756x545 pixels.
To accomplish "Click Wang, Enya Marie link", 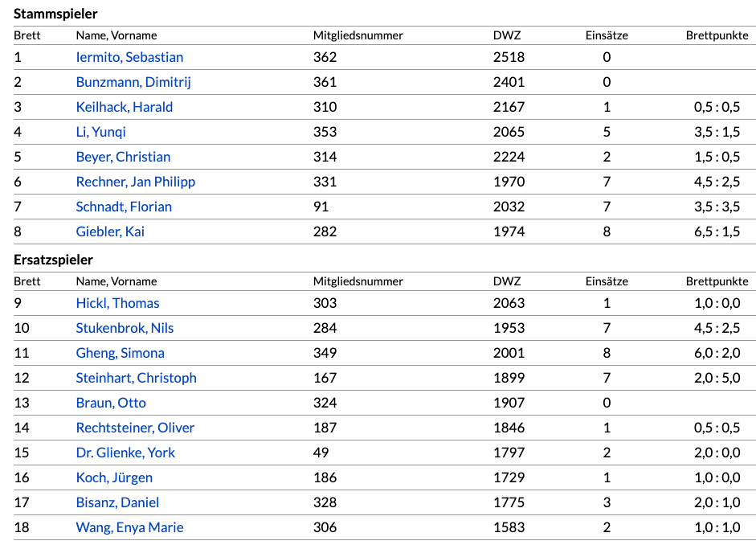I will tap(129, 527).
